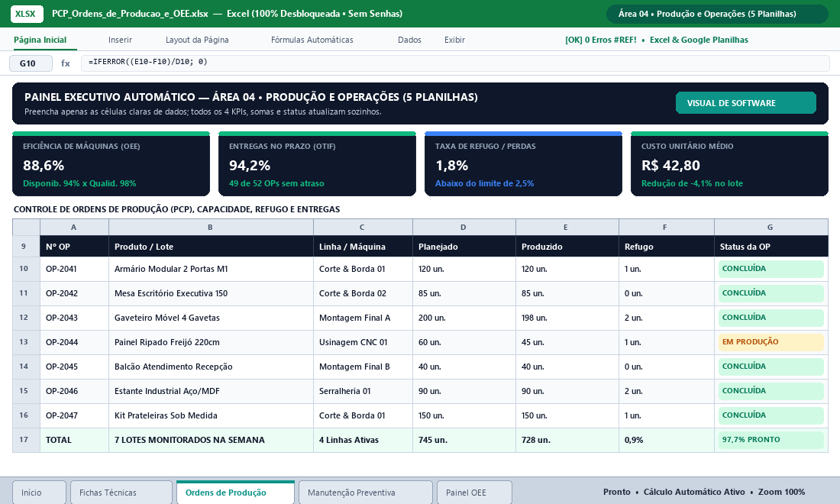Click inside the formula bar field
This screenshot has height=504, width=840.
(455, 63)
